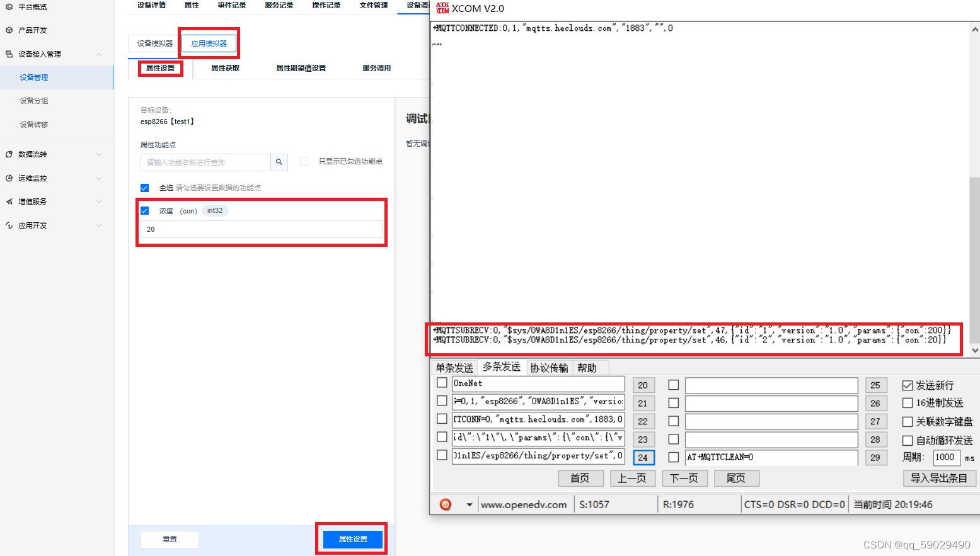The height and width of the screenshot is (556, 980).
Task: Enable the 16进制发送 checkbox
Action: coord(908,403)
